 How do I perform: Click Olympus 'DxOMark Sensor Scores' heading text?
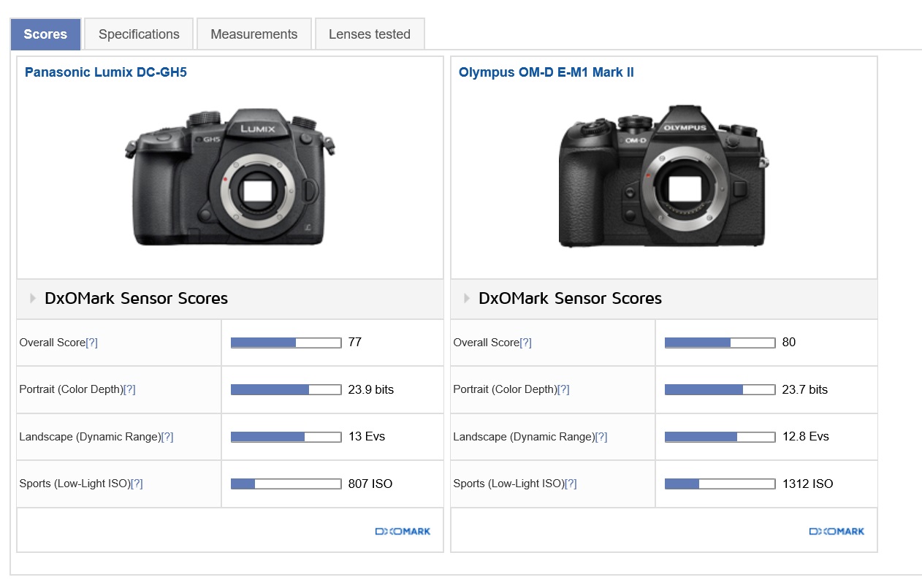click(571, 298)
